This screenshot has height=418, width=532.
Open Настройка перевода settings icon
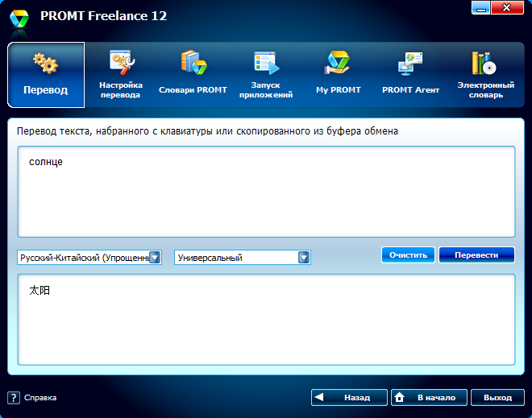tap(121, 64)
